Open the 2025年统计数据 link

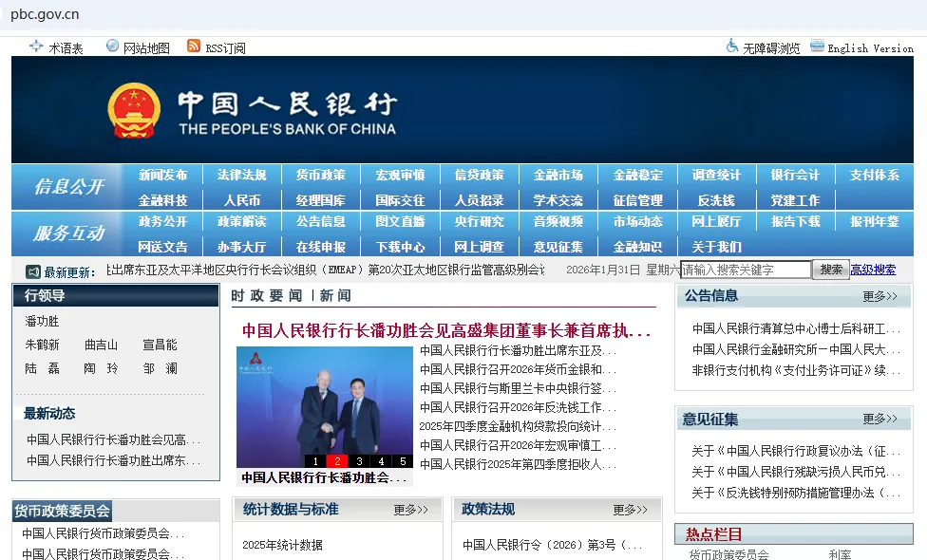(x=283, y=545)
